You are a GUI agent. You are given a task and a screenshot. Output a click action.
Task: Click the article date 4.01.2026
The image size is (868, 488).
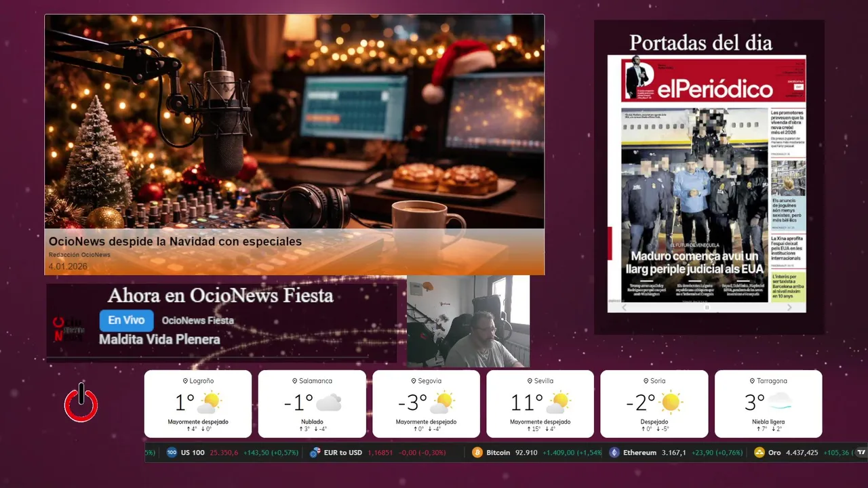pyautogui.click(x=68, y=267)
